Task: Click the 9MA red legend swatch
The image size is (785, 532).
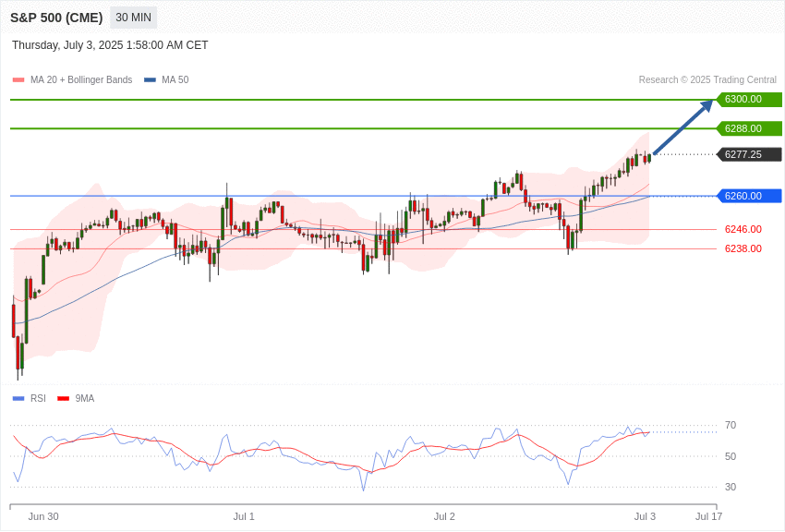Action: [x=64, y=399]
